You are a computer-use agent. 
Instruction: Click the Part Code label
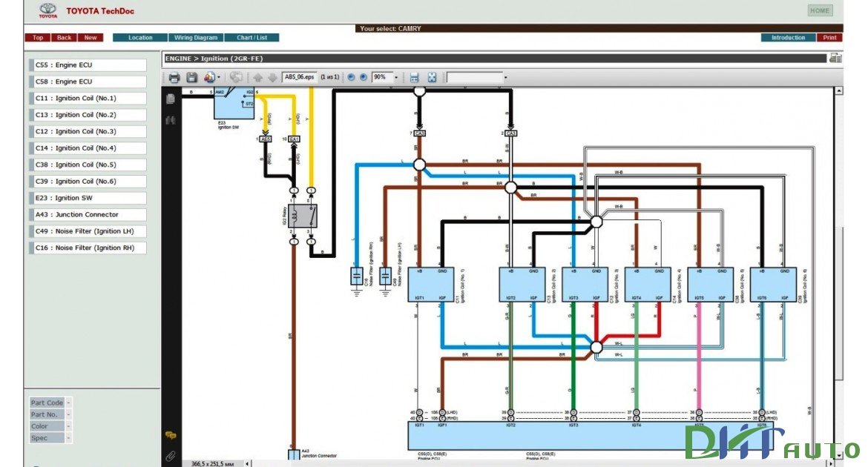coord(47,403)
